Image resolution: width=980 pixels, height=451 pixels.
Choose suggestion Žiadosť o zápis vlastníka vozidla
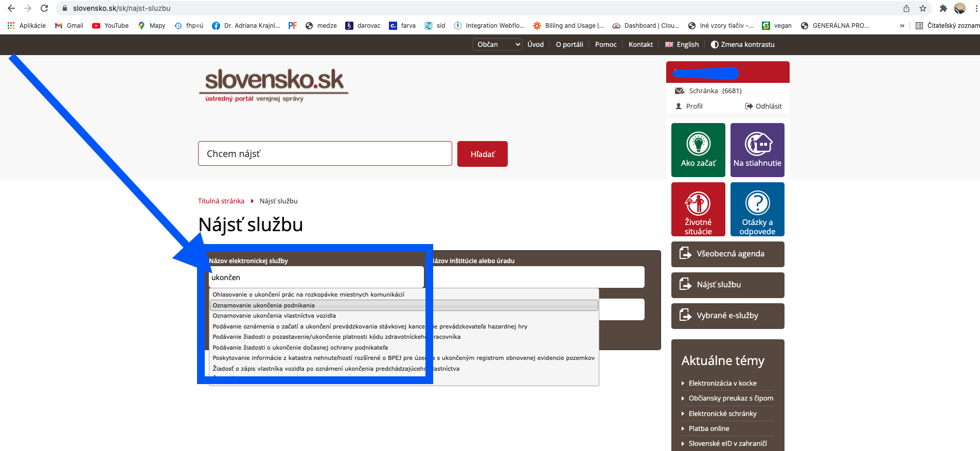click(404, 369)
